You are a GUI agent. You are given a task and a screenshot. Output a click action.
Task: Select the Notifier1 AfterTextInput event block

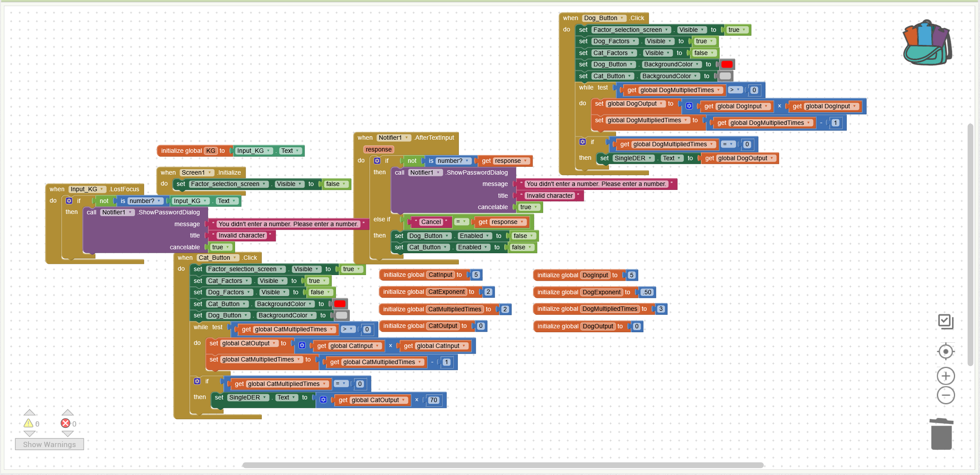click(365, 138)
